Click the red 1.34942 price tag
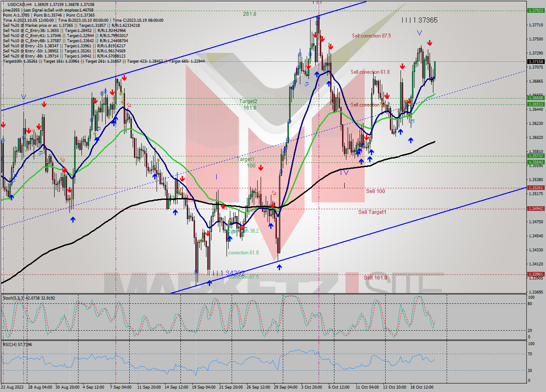The image size is (546, 392). pos(536,208)
